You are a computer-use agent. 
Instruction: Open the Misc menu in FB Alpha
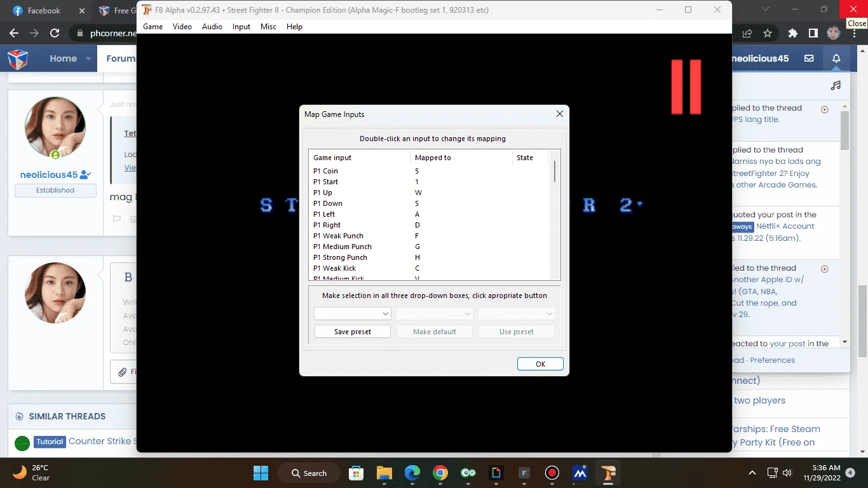pyautogui.click(x=268, y=27)
